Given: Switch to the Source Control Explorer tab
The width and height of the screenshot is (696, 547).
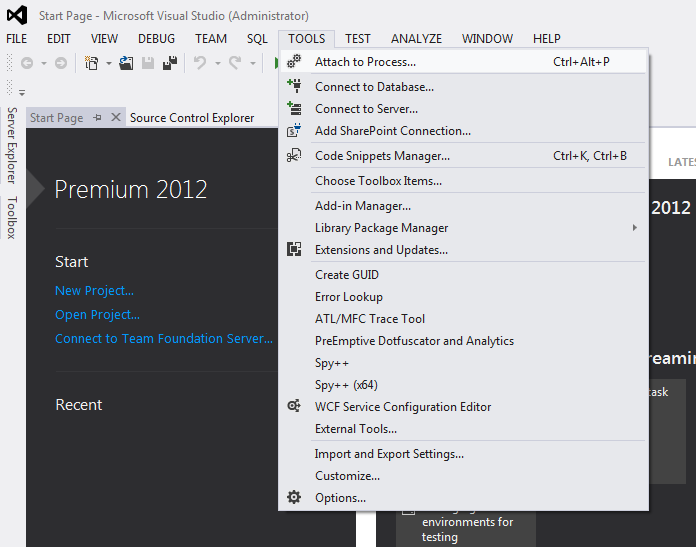Looking at the screenshot, I should (x=192, y=118).
